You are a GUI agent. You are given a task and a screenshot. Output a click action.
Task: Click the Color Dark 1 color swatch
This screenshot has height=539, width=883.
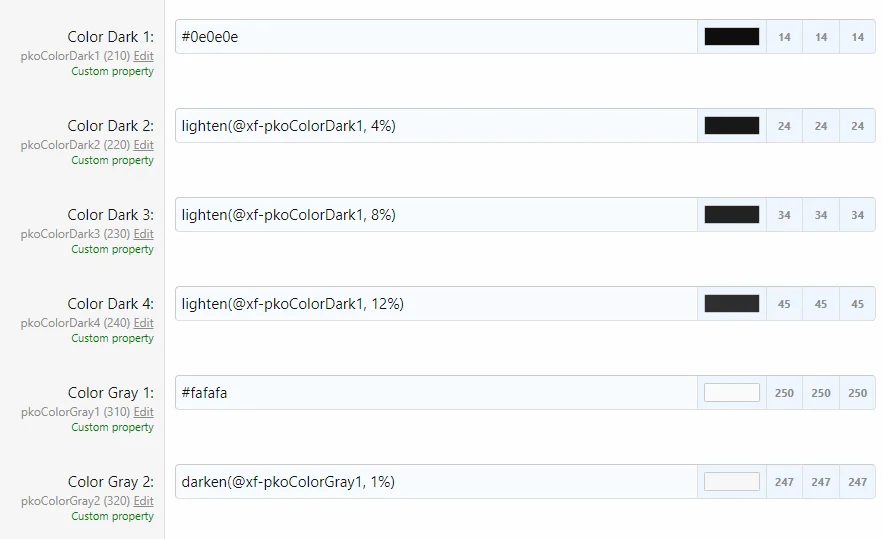tap(731, 37)
